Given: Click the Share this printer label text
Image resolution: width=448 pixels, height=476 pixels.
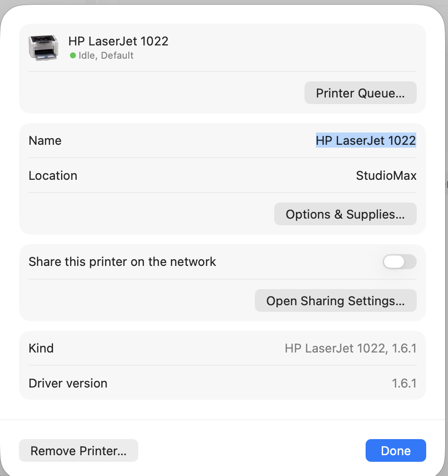Looking at the screenshot, I should [x=122, y=262].
